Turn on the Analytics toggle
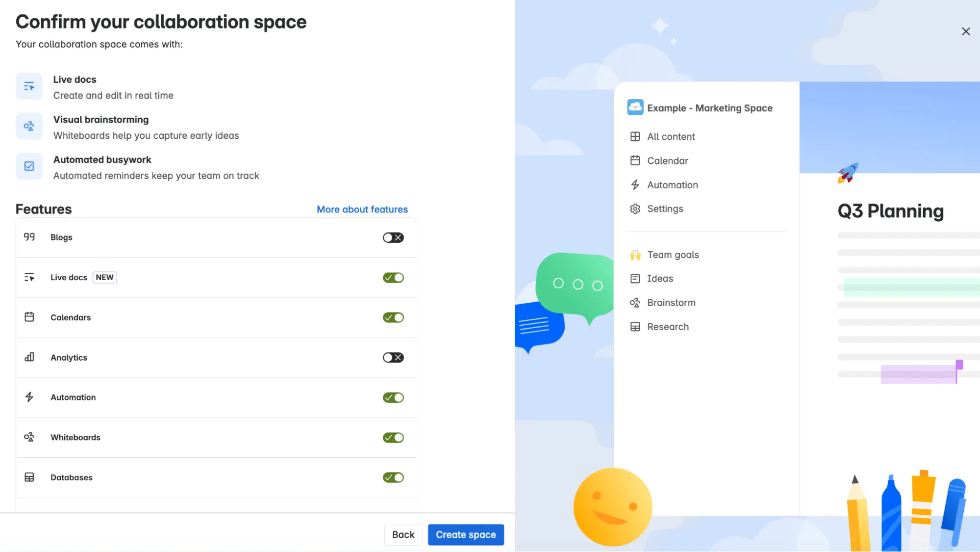Image resolution: width=980 pixels, height=552 pixels. 393,357
